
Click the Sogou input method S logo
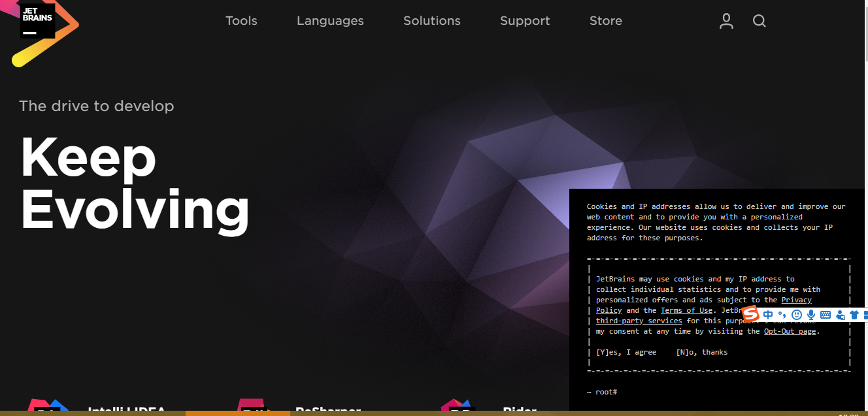tap(750, 314)
